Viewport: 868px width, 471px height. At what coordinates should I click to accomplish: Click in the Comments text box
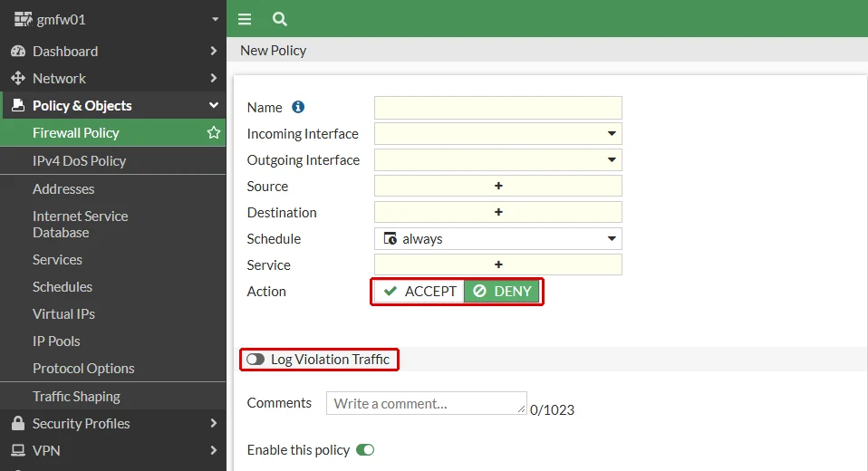(426, 403)
